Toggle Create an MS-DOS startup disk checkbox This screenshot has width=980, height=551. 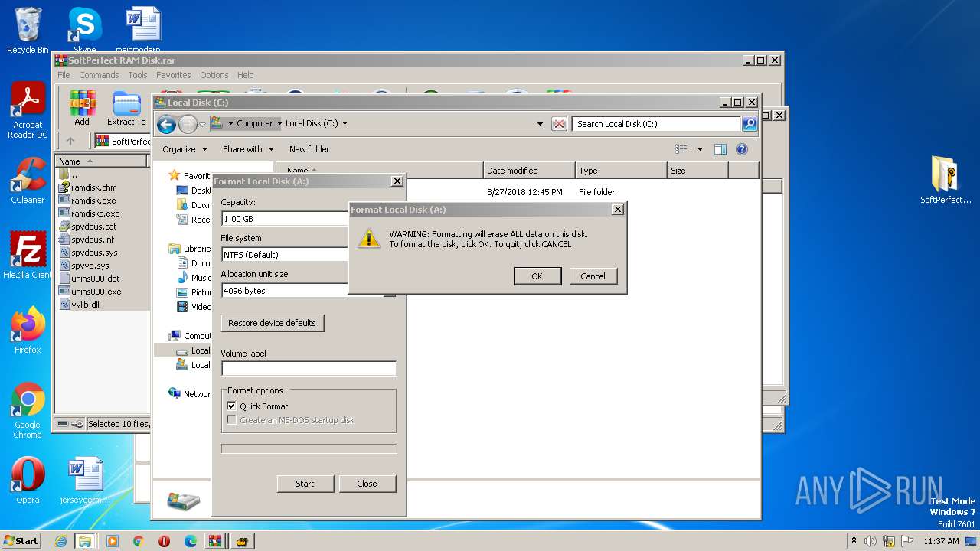click(x=231, y=420)
